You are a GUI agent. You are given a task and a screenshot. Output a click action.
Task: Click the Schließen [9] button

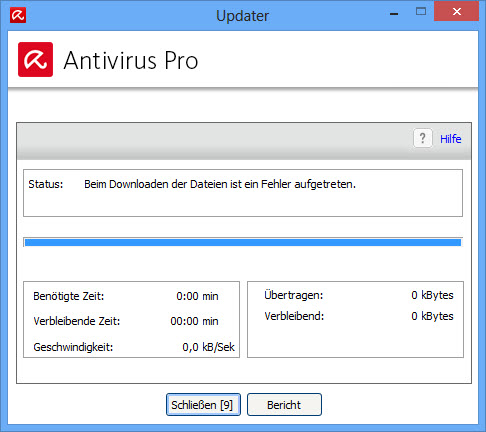pos(203,405)
